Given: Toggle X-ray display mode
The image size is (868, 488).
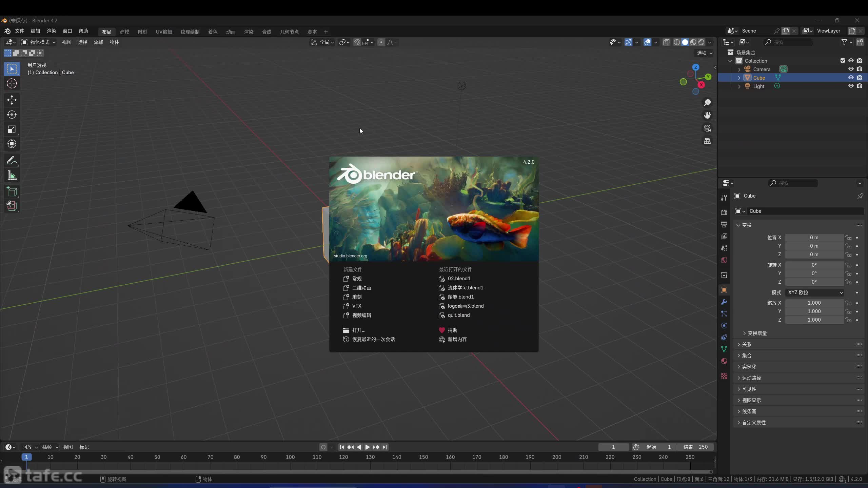Looking at the screenshot, I should 666,42.
